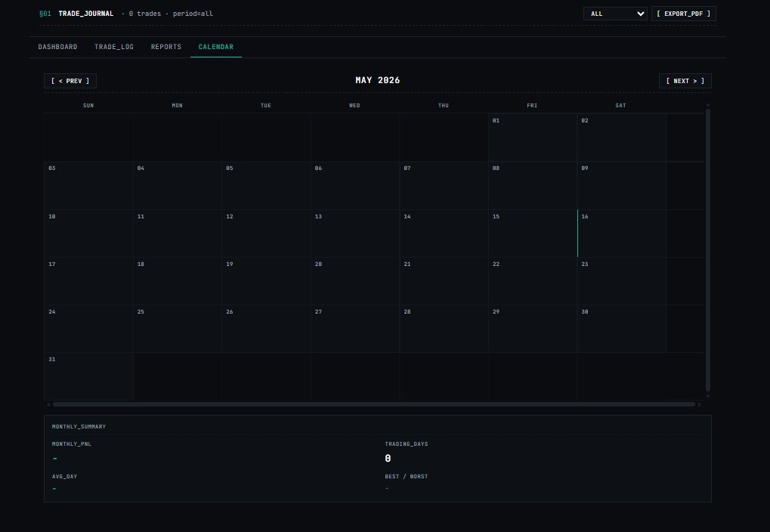This screenshot has height=532, width=770.
Task: Open calendar day 28
Action: click(x=444, y=329)
